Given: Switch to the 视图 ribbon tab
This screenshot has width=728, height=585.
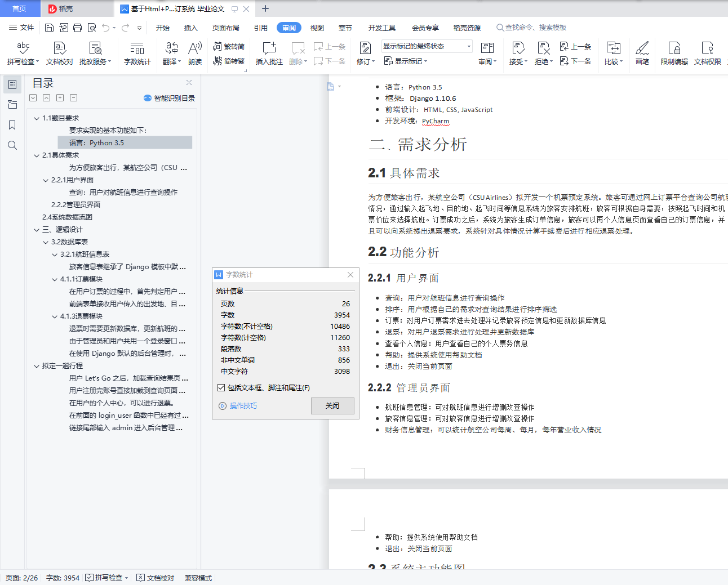Looking at the screenshot, I should [317, 28].
